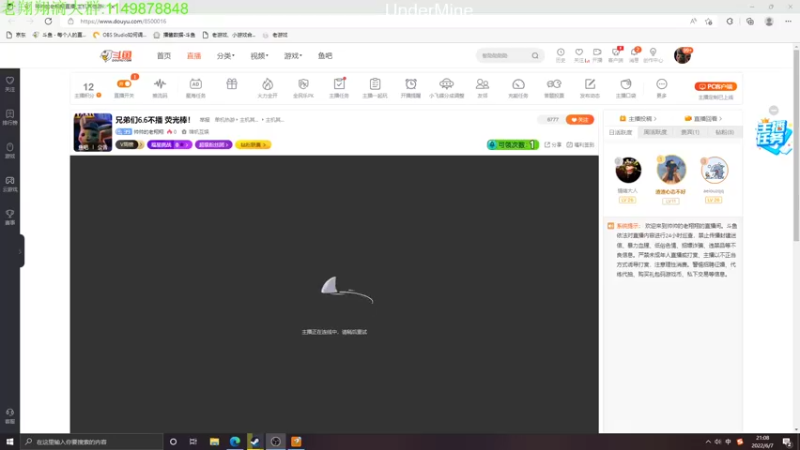Open the 主播任务 floating banner
Screen dimensions: 800x450
pyautogui.click(x=773, y=137)
